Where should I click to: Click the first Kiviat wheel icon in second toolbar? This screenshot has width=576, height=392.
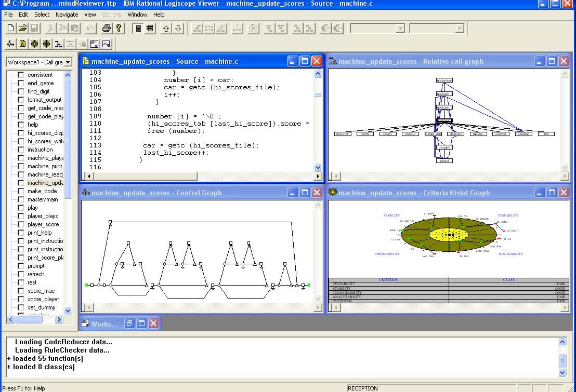tap(34, 44)
